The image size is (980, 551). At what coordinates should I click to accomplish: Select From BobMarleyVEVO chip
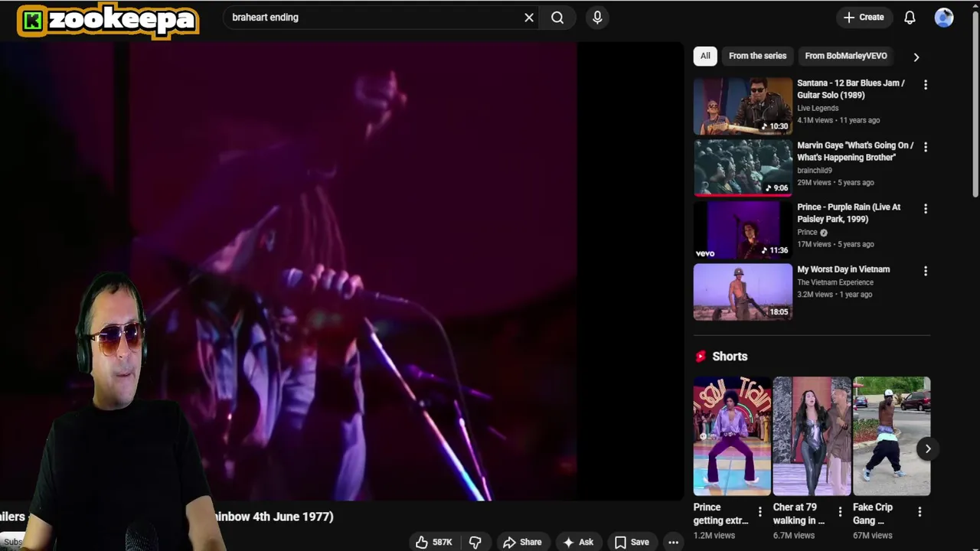coord(846,56)
